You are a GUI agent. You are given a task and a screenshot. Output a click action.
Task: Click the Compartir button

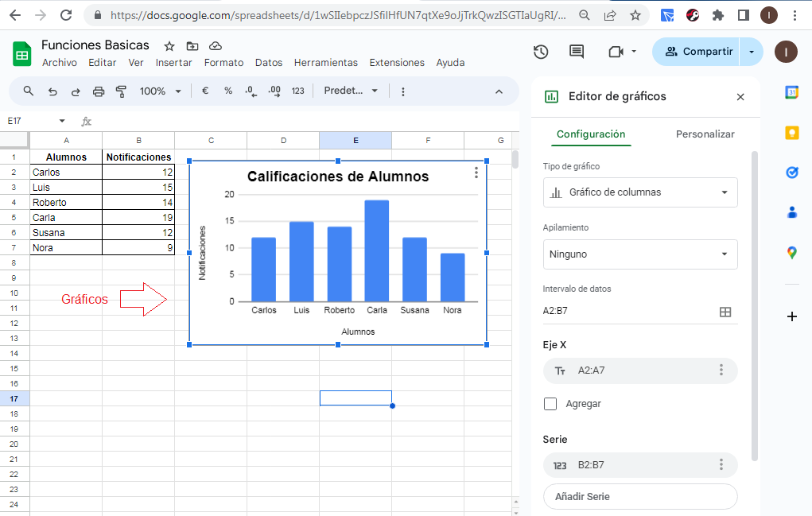coord(697,52)
